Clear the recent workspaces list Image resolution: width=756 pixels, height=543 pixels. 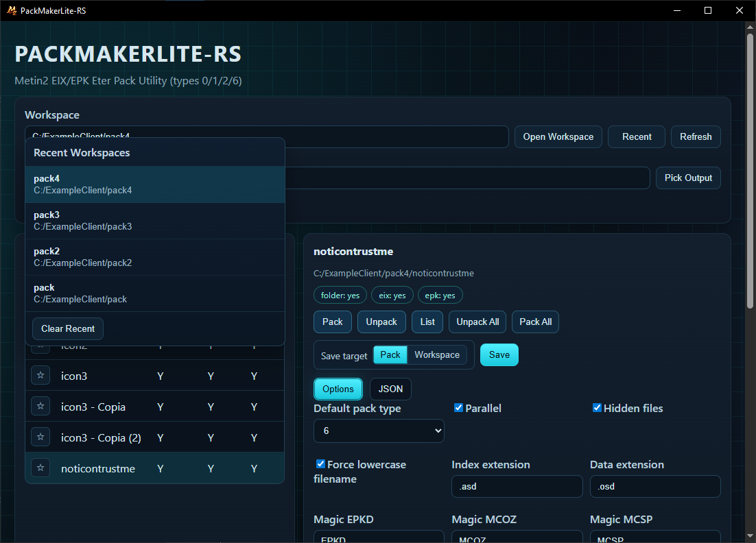pyautogui.click(x=68, y=328)
